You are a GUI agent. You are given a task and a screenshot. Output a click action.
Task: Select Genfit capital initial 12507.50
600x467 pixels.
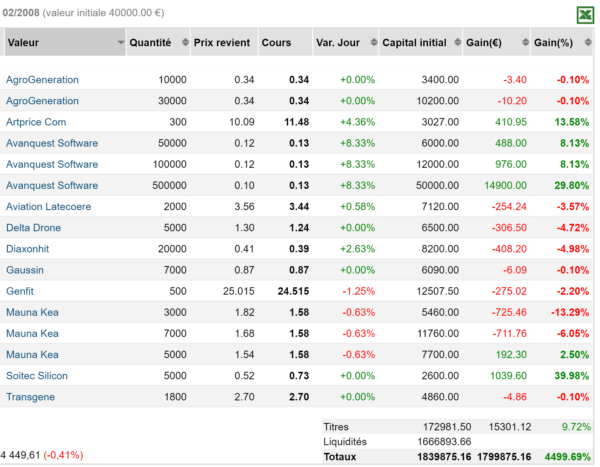[x=438, y=291]
